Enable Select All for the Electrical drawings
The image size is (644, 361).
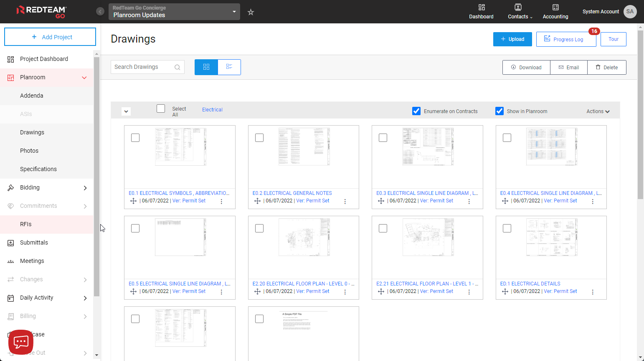tap(161, 108)
